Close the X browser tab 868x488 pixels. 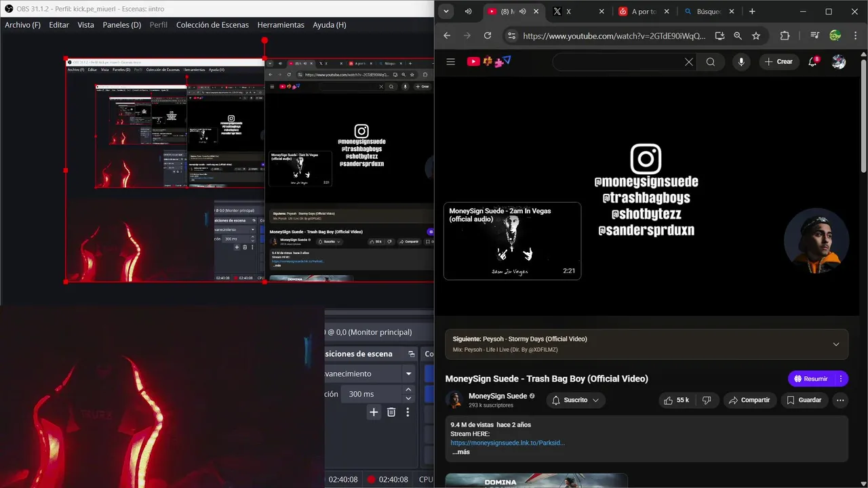point(601,12)
